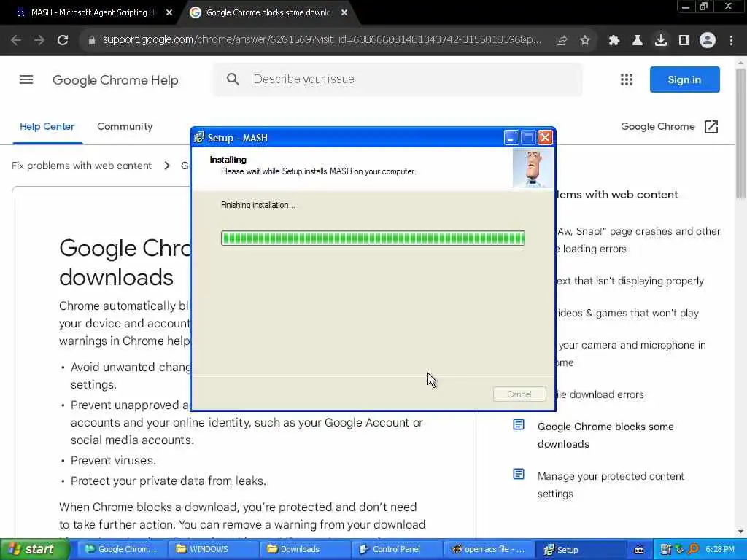Open the share page icon in address bar

(x=562, y=41)
